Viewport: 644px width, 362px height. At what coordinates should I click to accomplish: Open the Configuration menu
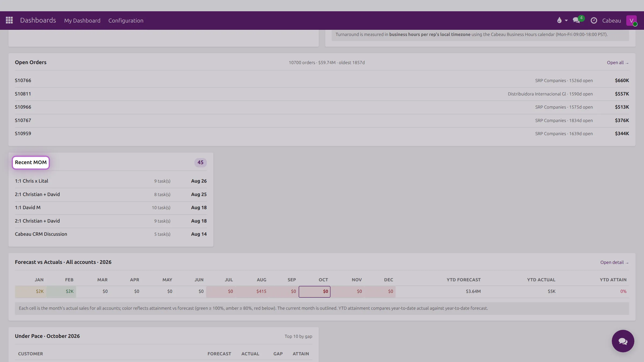click(x=126, y=21)
